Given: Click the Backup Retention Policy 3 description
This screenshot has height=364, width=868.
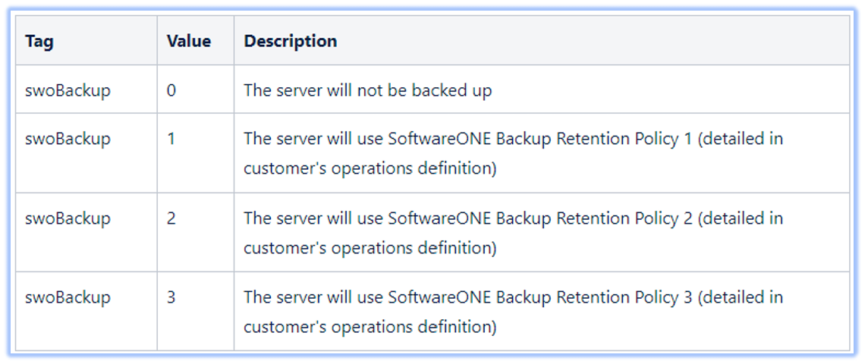Looking at the screenshot, I should tap(514, 312).
